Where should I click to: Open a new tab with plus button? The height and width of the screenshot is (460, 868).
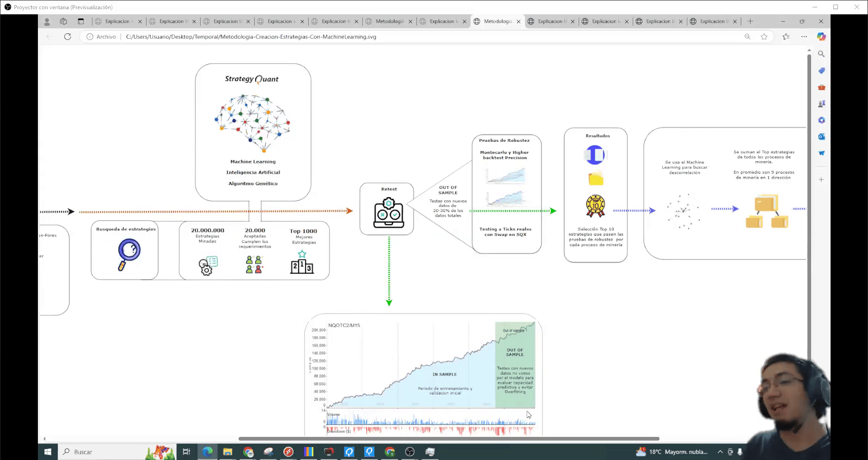[750, 21]
